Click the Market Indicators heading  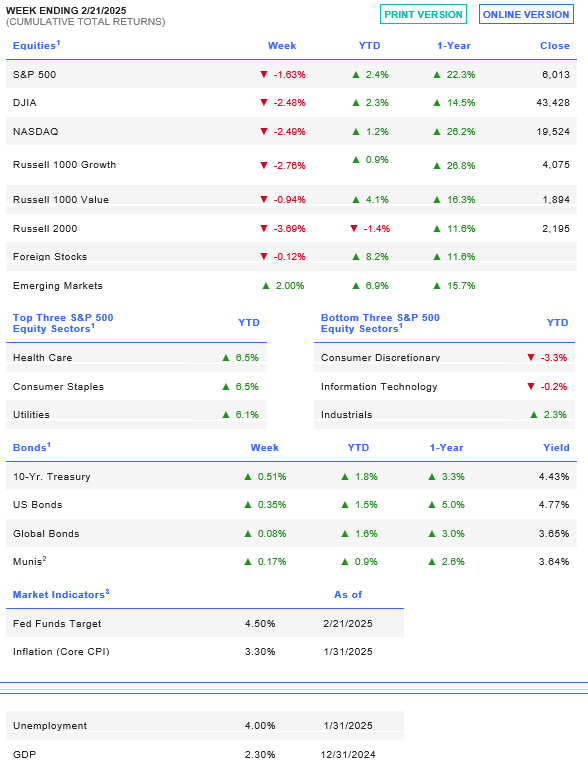tap(61, 594)
